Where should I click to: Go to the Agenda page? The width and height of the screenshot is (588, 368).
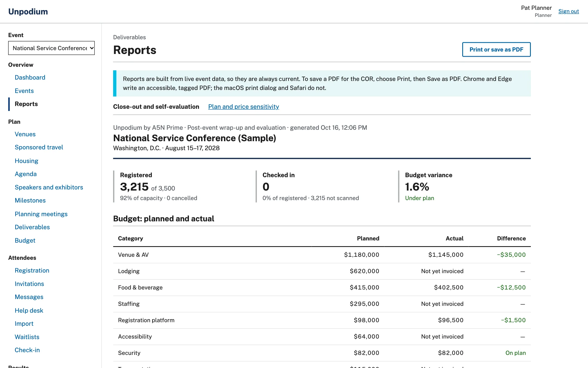pyautogui.click(x=26, y=174)
